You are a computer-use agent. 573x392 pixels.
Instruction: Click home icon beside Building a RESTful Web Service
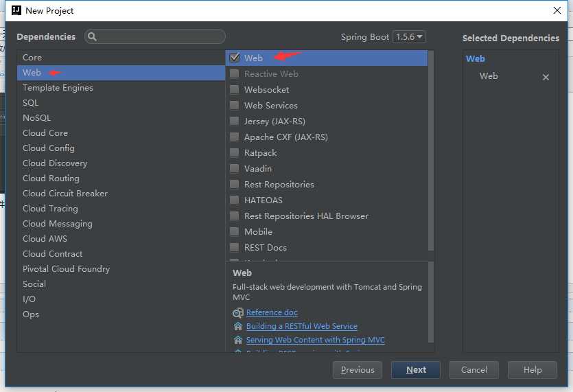(x=238, y=326)
